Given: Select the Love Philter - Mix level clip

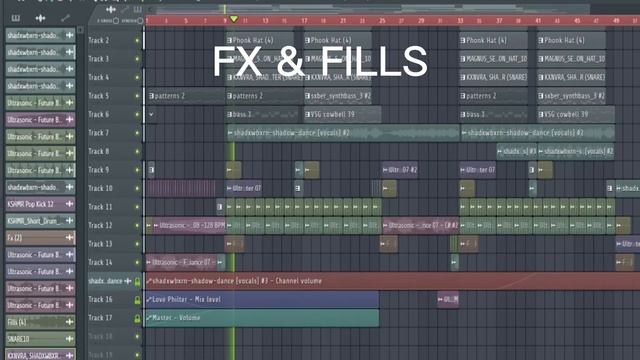Looking at the screenshot, I should pyautogui.click(x=262, y=300).
